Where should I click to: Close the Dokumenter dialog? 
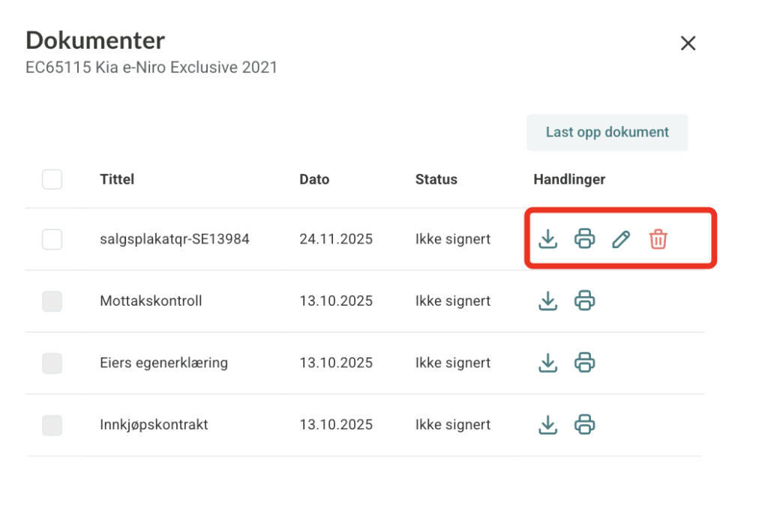[x=688, y=43]
